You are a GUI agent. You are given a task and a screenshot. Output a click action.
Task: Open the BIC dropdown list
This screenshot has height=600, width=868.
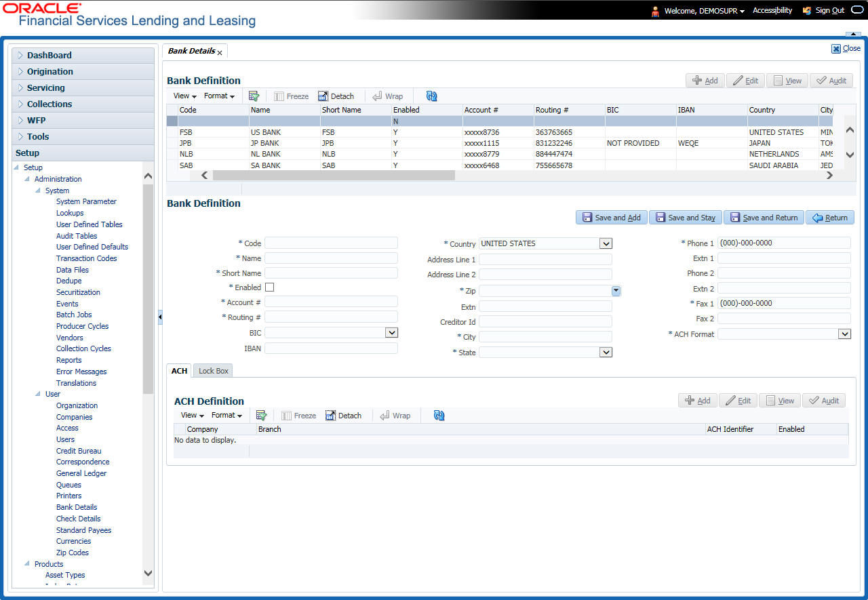pos(391,333)
